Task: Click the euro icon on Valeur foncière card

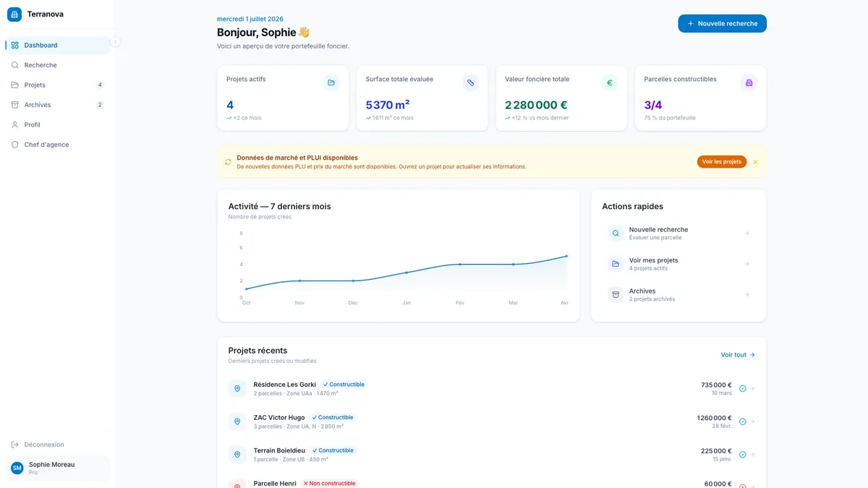Action: click(610, 82)
